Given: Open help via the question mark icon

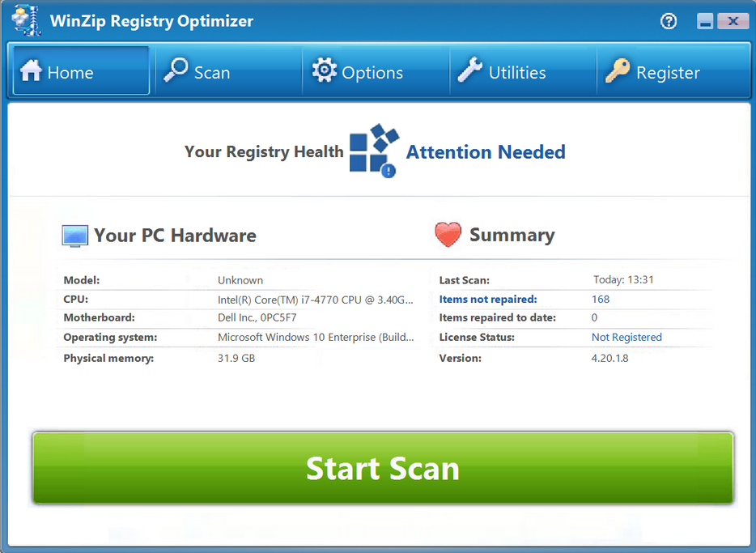Looking at the screenshot, I should click(669, 21).
